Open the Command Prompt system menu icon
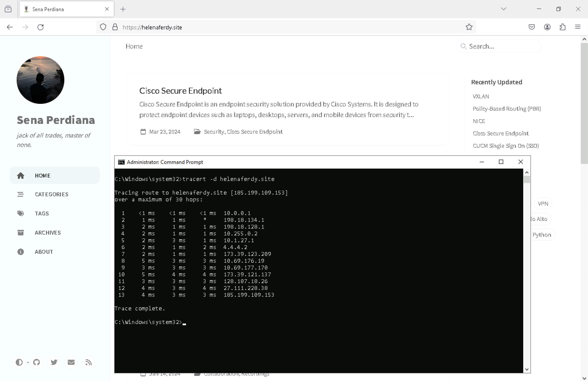The image size is (588, 381). (x=121, y=162)
